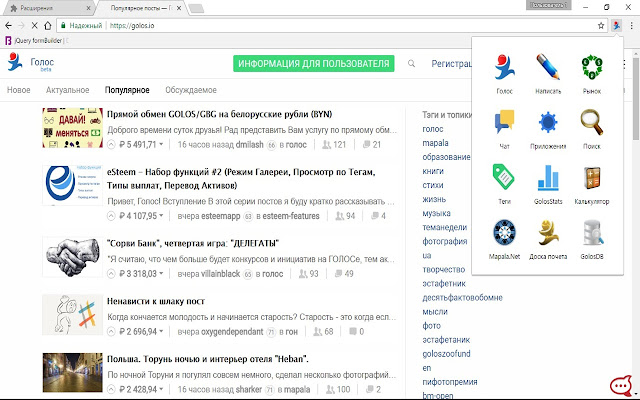The height and width of the screenshot is (400, 640).
Task: Bookmark this page with the star icon
Action: click(601, 25)
